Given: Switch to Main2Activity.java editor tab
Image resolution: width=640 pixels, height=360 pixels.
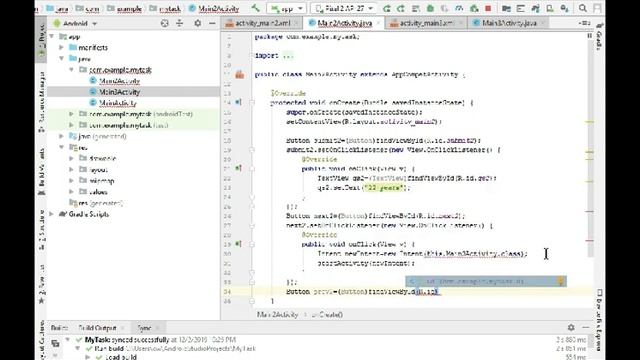Looking at the screenshot, I should [x=345, y=23].
